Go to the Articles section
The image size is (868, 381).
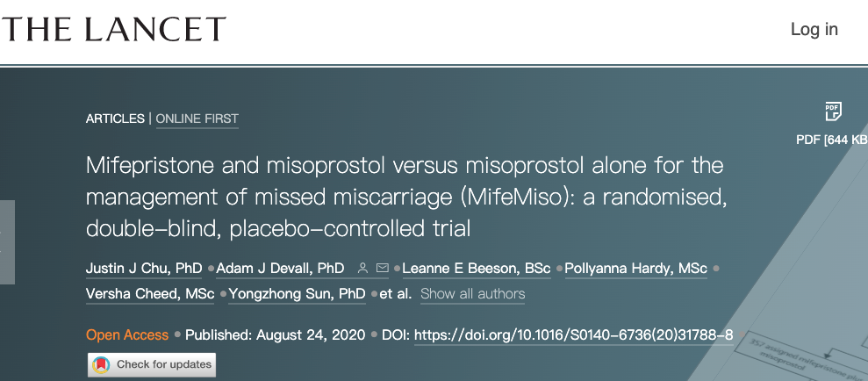(115, 119)
